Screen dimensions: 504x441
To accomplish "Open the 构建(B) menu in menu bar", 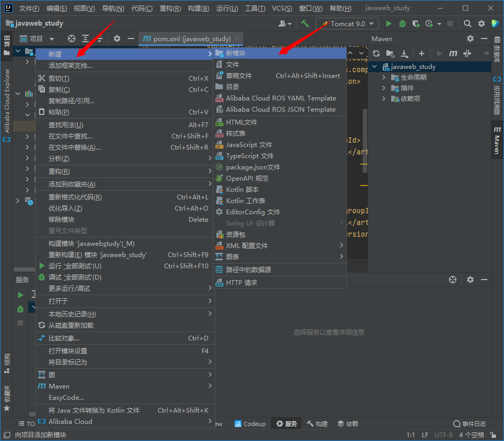I will tap(198, 9).
